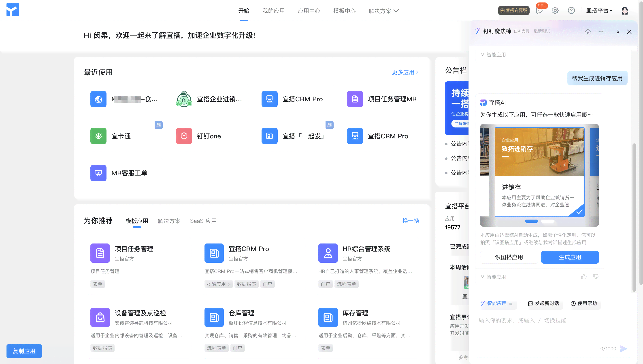
Task: Select the 解决方案 recommendation tab
Action: (169, 221)
